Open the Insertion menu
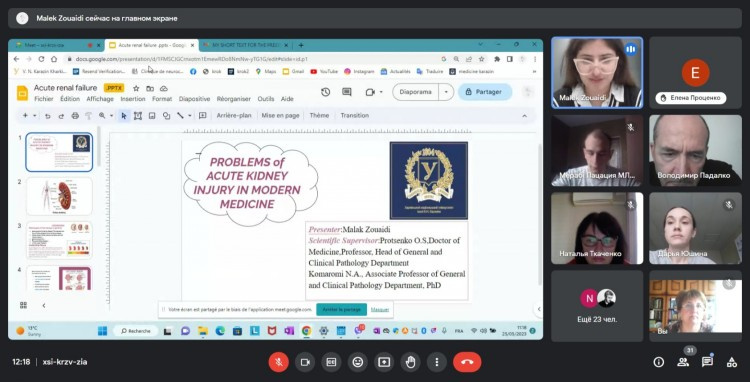Viewport: 750px width, 382px height. click(132, 99)
